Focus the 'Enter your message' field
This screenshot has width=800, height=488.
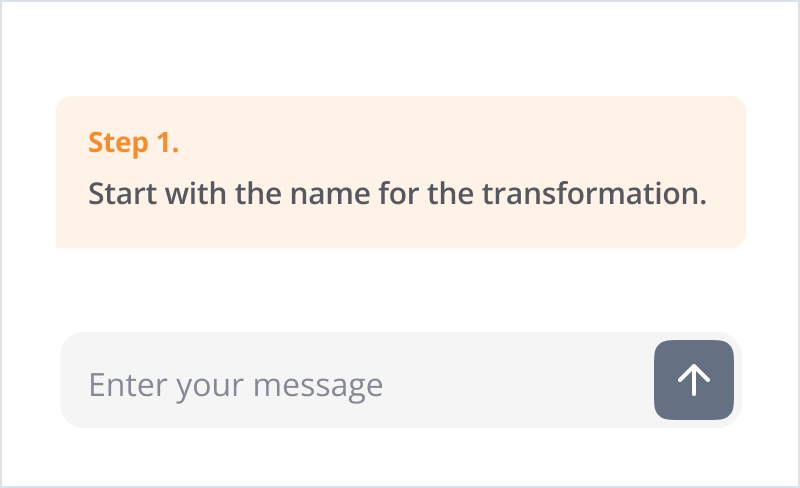coord(357,380)
